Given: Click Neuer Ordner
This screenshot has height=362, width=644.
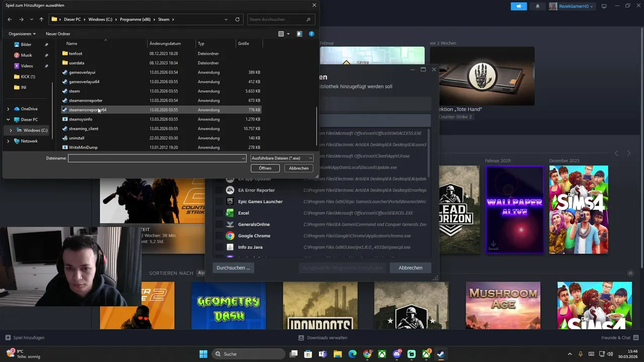Looking at the screenshot, I should click(x=58, y=34).
